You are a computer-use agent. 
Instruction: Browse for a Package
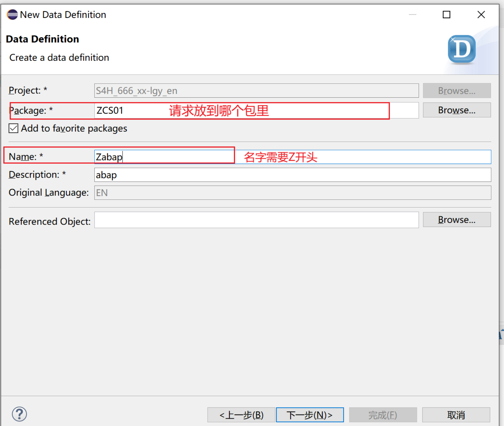(x=456, y=110)
